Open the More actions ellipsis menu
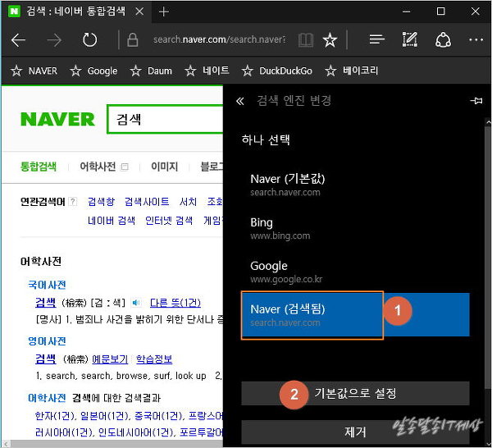The width and height of the screenshot is (492, 448). coord(476,40)
